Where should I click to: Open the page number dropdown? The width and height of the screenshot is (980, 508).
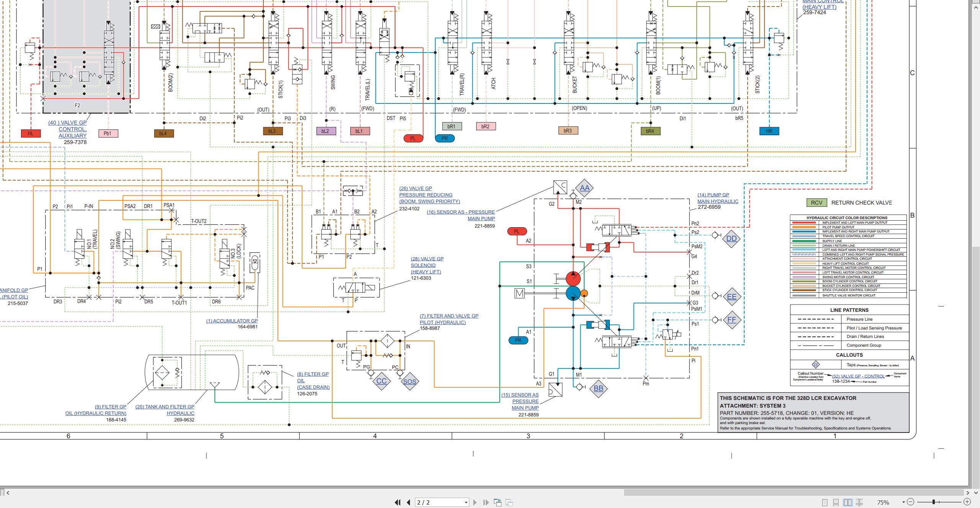pos(466,502)
